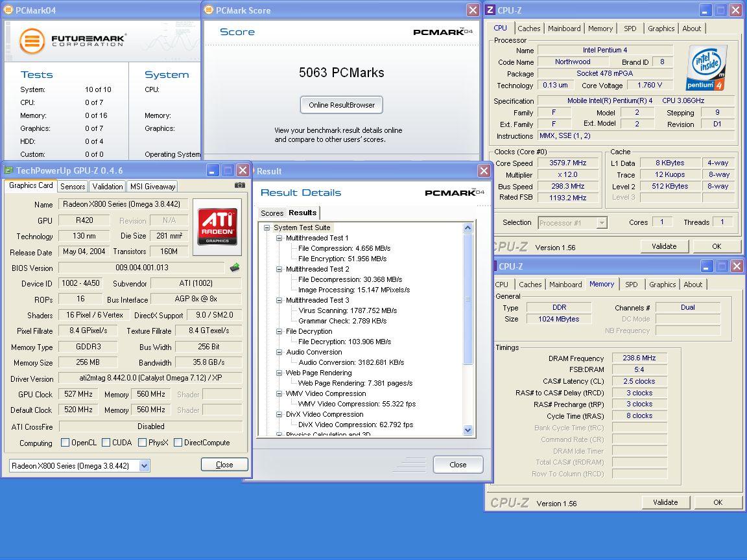Click Validate in the bottom CPU-Z window
This screenshot has width=747, height=560.
665,502
